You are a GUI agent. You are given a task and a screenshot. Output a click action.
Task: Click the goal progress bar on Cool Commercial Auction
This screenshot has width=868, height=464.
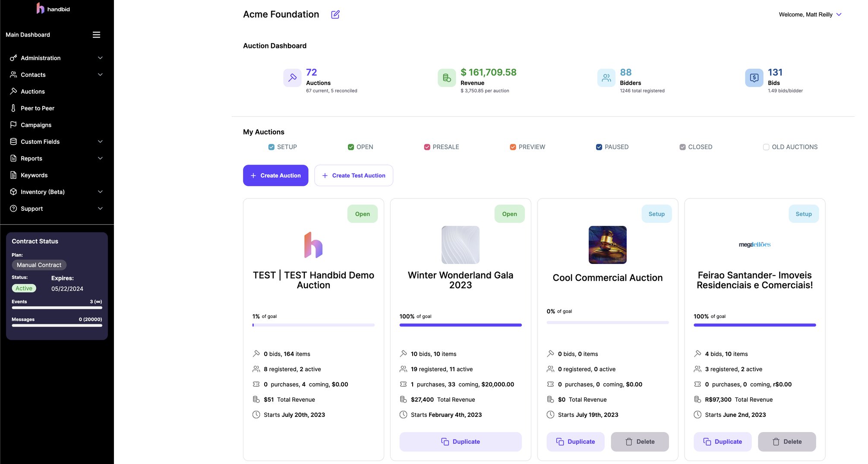(607, 322)
